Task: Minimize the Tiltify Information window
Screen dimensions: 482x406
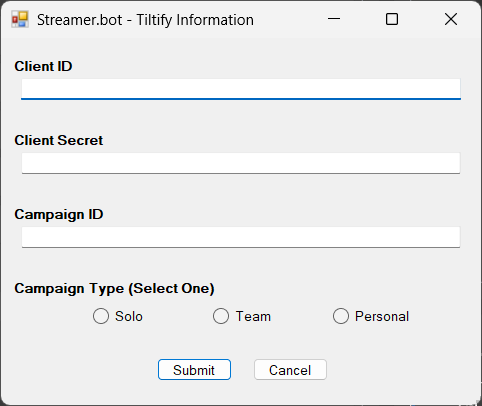Action: (x=334, y=19)
